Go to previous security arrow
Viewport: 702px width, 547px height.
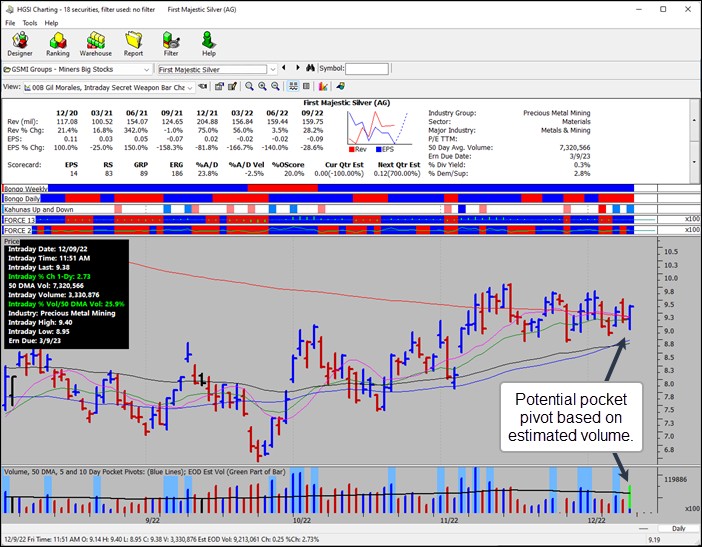283,68
